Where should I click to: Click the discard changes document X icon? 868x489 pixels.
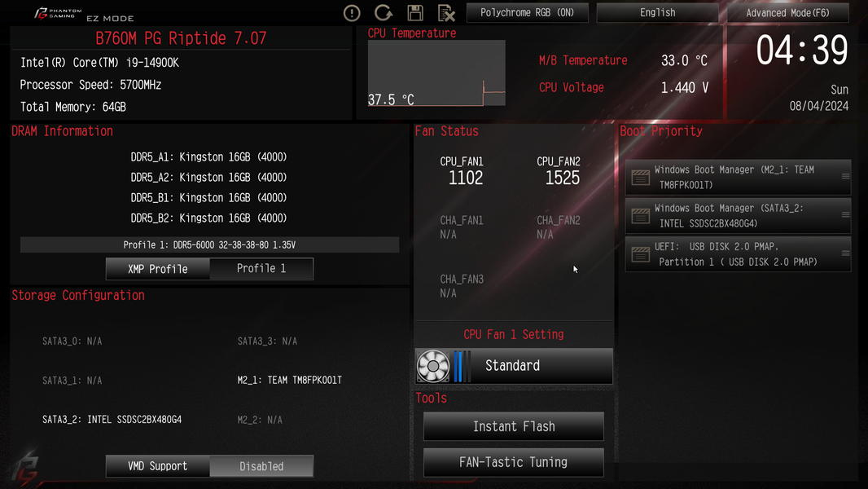coord(446,13)
